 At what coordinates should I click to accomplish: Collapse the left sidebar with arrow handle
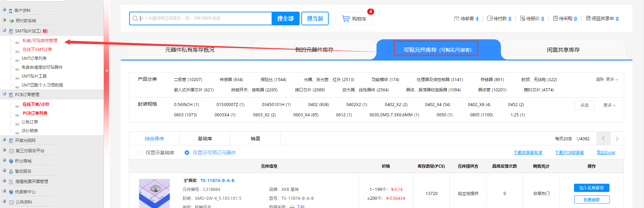coord(107,70)
